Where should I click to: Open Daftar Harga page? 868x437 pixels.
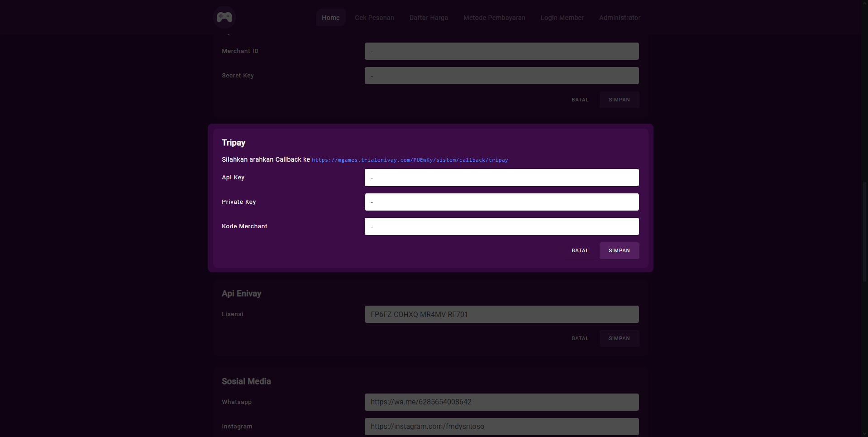(x=429, y=18)
